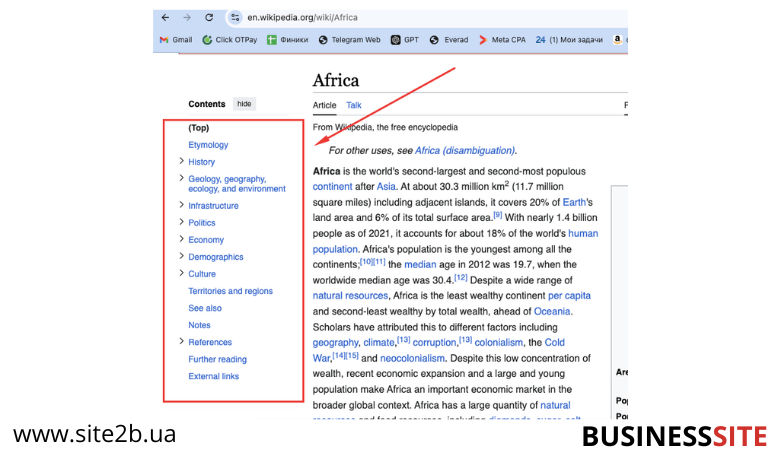Reload the page with the refresh icon
Image resolution: width=781 pixels, height=460 pixels.
coord(209,17)
